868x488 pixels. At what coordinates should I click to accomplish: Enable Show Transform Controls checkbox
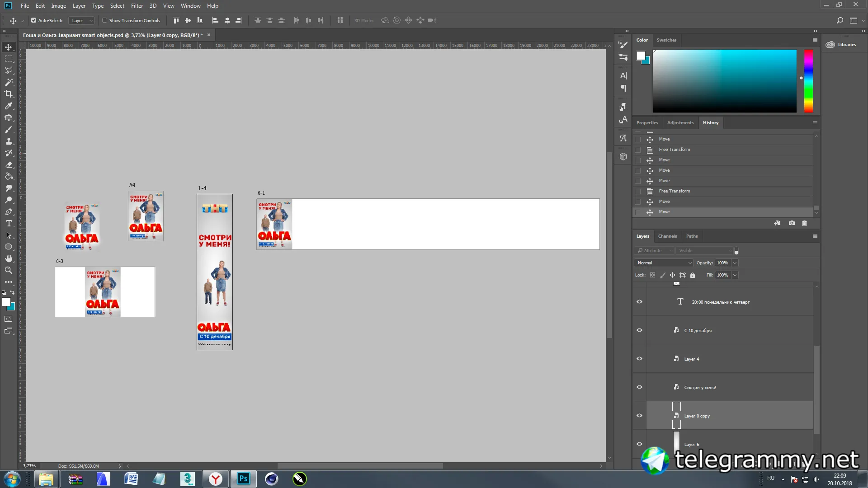[105, 20]
